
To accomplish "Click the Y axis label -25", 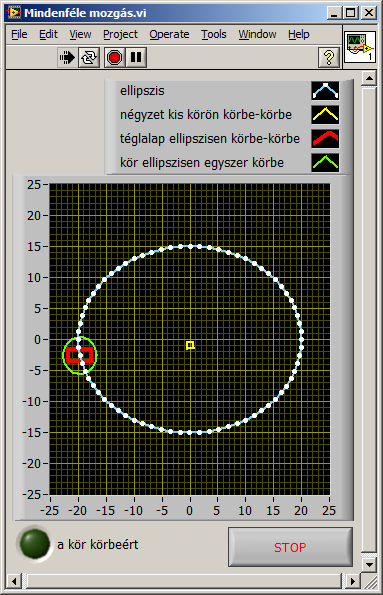I will tap(32, 494).
